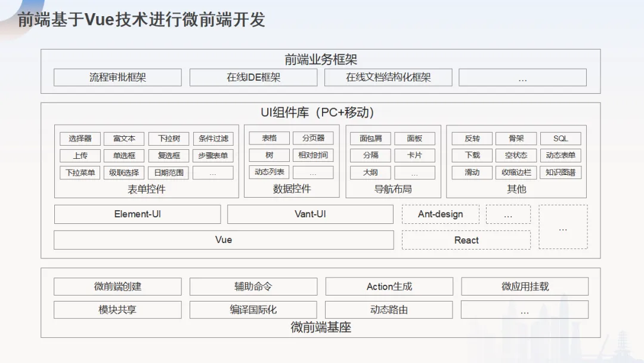Select the 动态列表 component box
644x363 pixels.
pyautogui.click(x=270, y=172)
